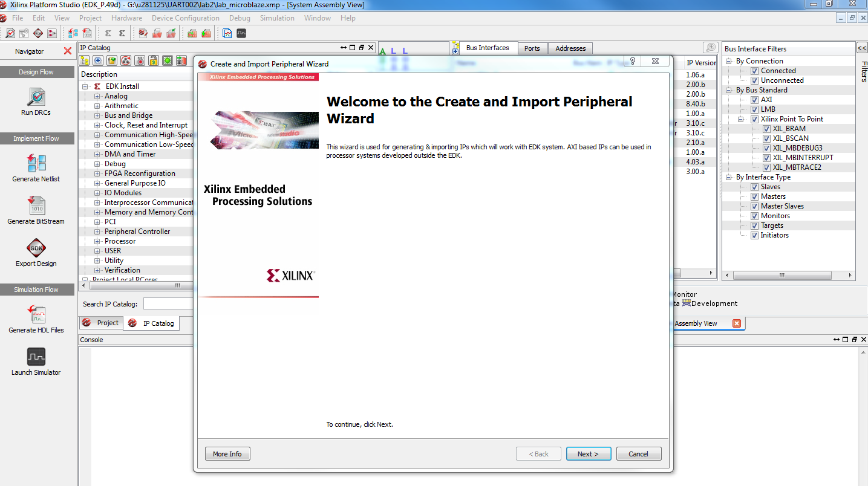
Task: Expand the Arithmetic category in IP Catalog
Action: (x=97, y=106)
